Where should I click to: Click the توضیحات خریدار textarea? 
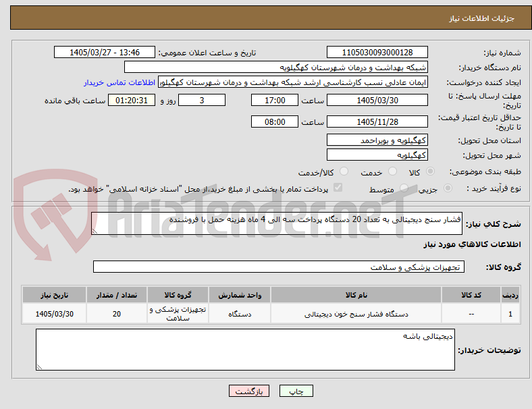click(x=245, y=350)
